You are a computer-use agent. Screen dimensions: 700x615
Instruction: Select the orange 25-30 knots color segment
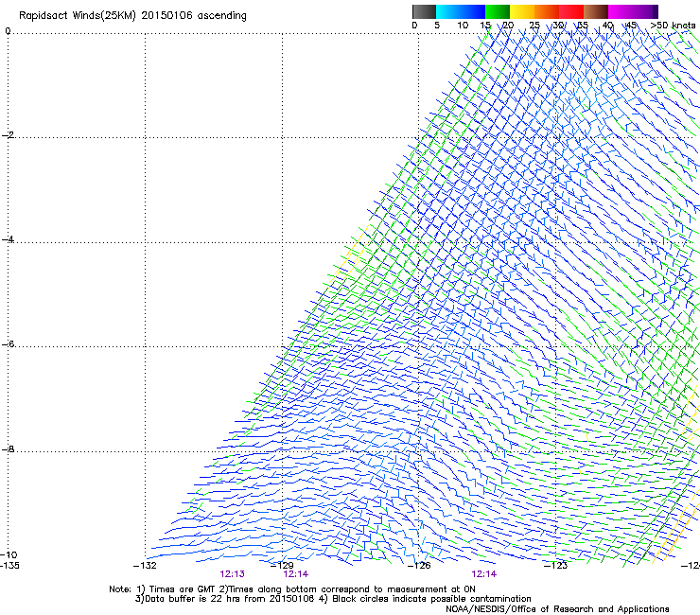click(x=547, y=11)
